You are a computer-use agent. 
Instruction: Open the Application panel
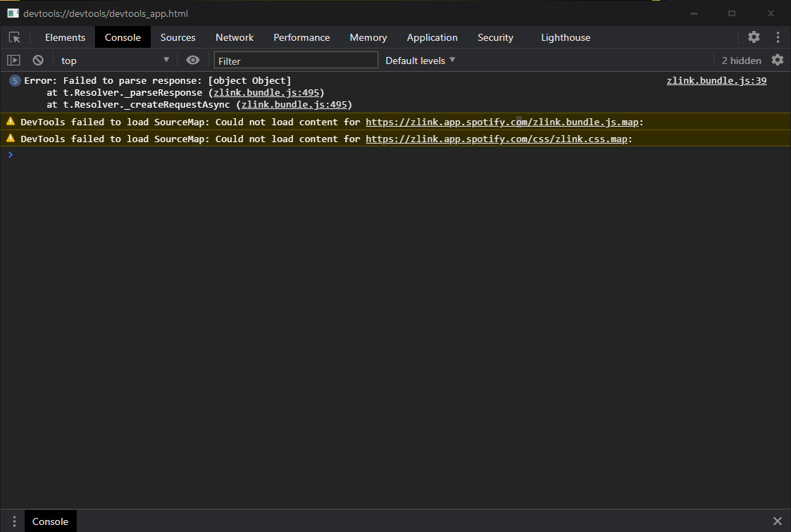tap(432, 37)
